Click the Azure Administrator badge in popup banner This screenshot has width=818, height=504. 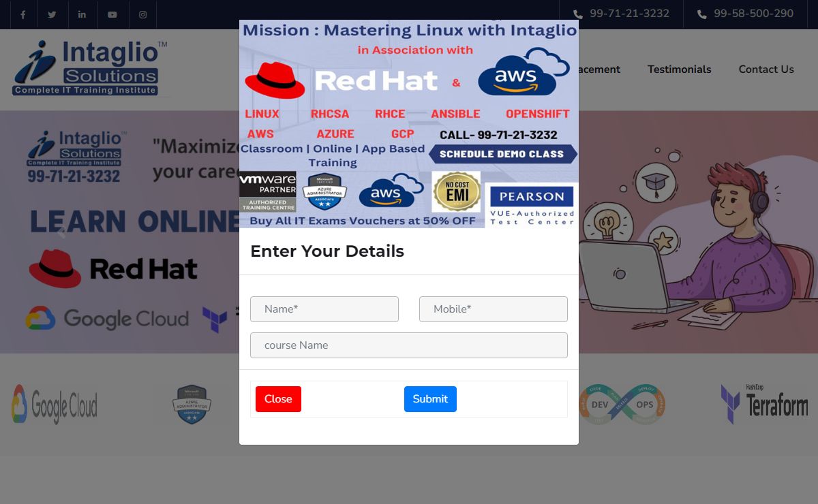[x=325, y=191]
